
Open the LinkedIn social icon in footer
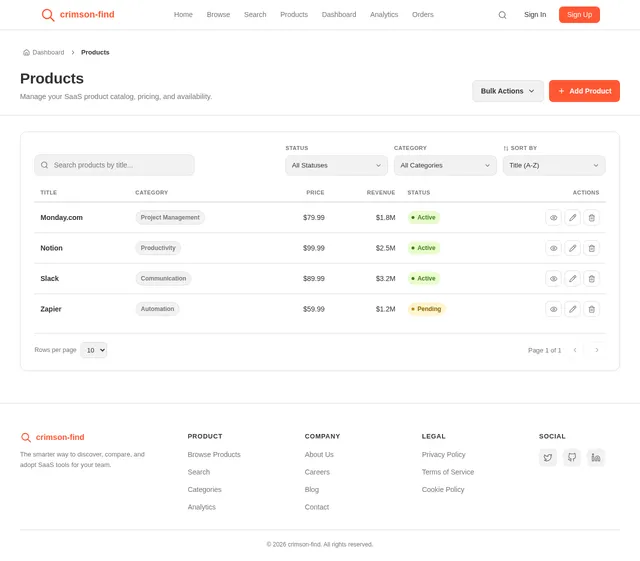(x=596, y=457)
